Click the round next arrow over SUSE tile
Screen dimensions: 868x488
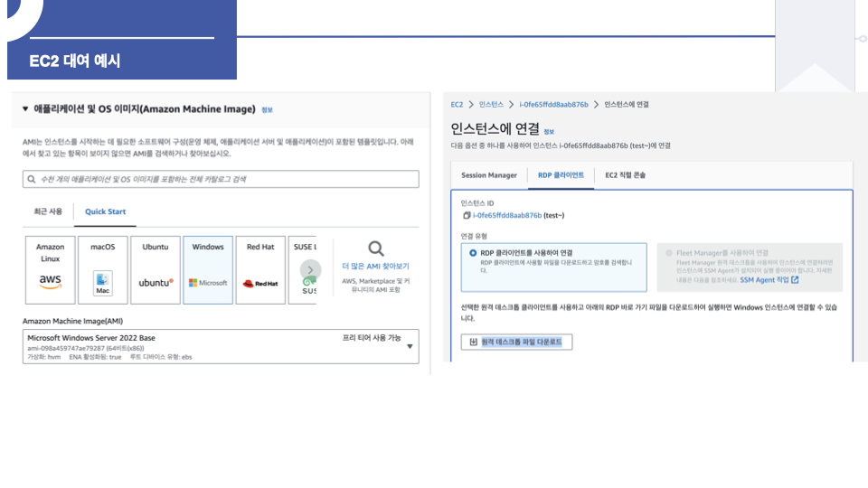(x=310, y=270)
